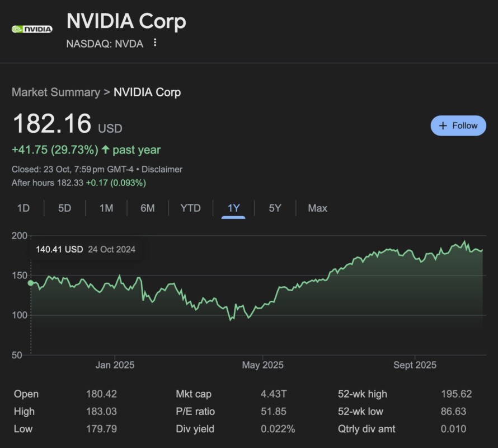Click the Mkt cap 4.43T value

273,394
